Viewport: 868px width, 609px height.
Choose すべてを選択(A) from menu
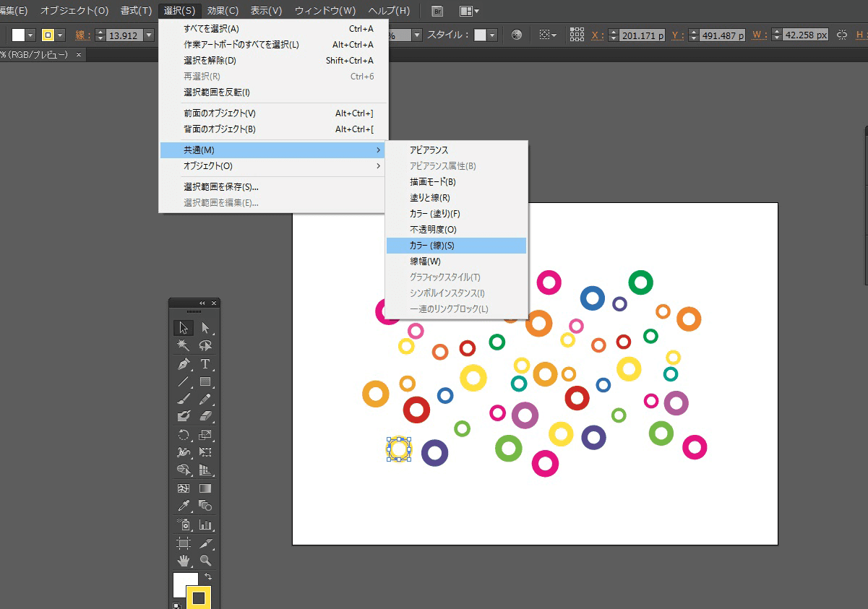[x=274, y=29]
